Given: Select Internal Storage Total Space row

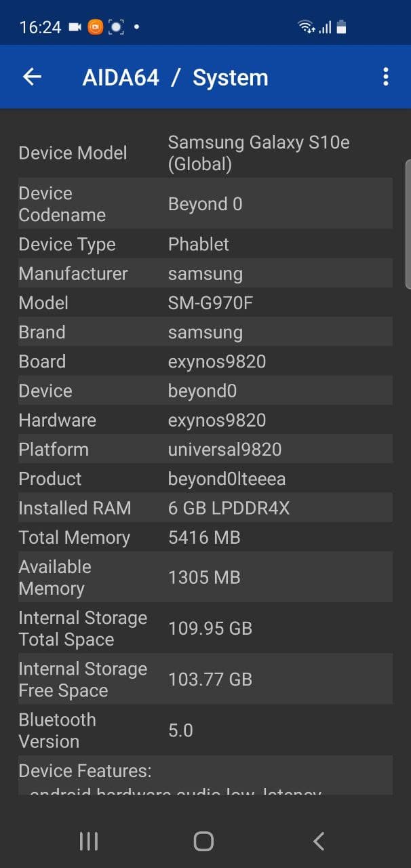Looking at the screenshot, I should pyautogui.click(x=205, y=629).
